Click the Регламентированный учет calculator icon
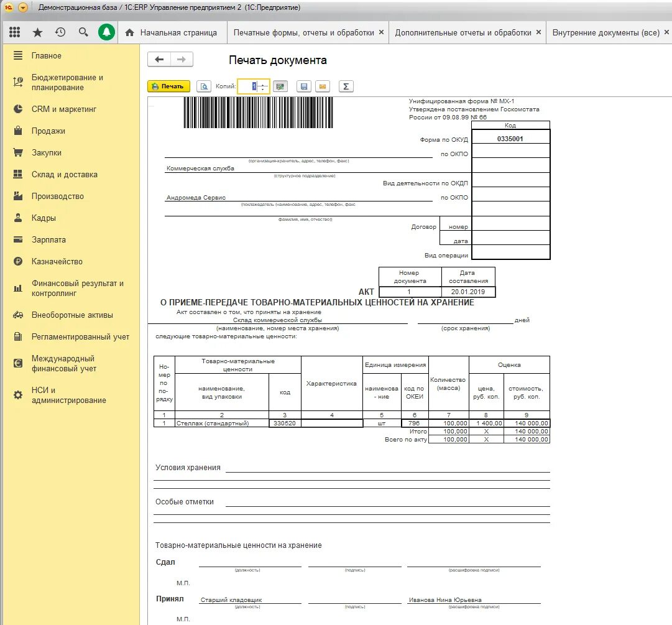This screenshot has height=625, width=672. coord(18,336)
